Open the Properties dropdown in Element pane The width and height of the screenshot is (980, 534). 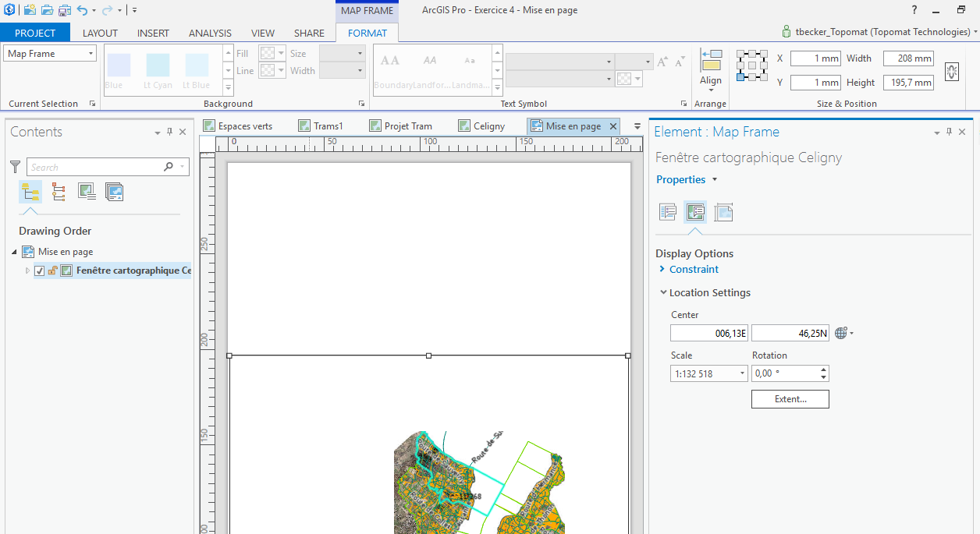pos(686,179)
